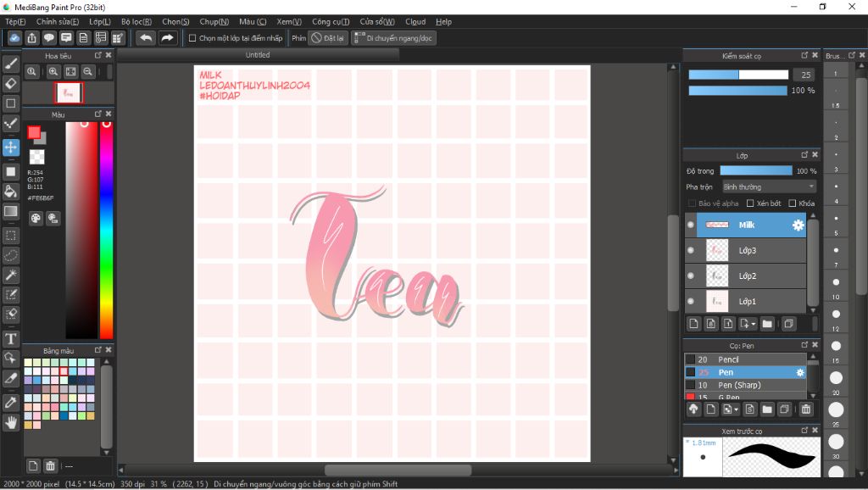
Task: Add new color to palette
Action: pyautogui.click(x=33, y=465)
